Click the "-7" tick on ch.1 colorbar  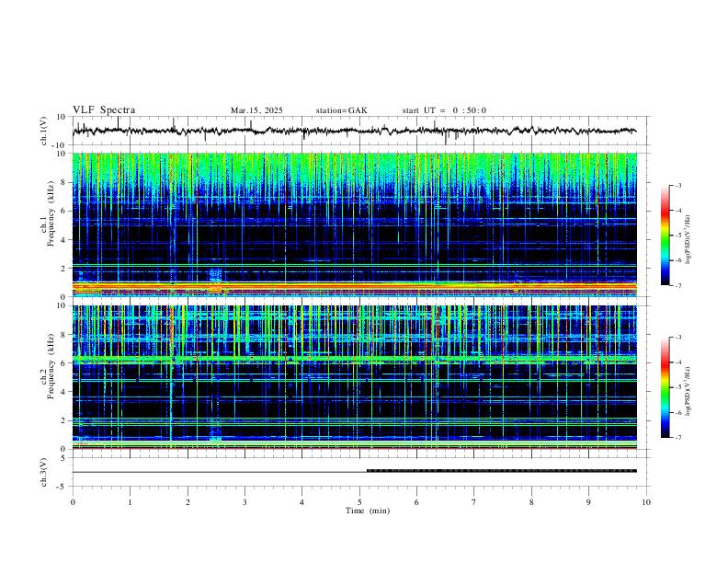click(677, 285)
